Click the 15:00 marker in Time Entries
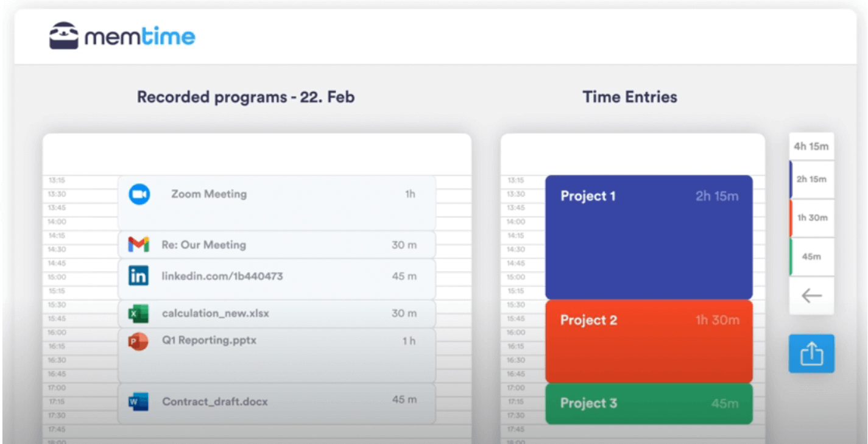The image size is (868, 444). [516, 277]
